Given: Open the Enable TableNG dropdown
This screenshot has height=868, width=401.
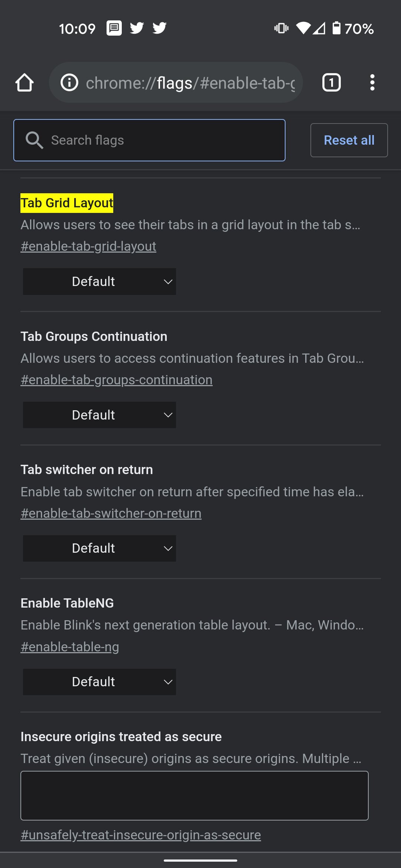Looking at the screenshot, I should [x=100, y=682].
